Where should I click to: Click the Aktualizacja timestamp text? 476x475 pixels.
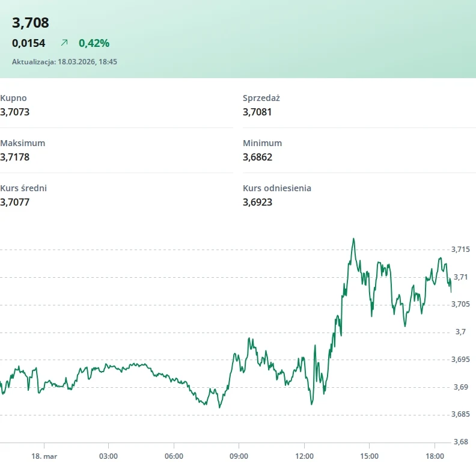(64, 62)
